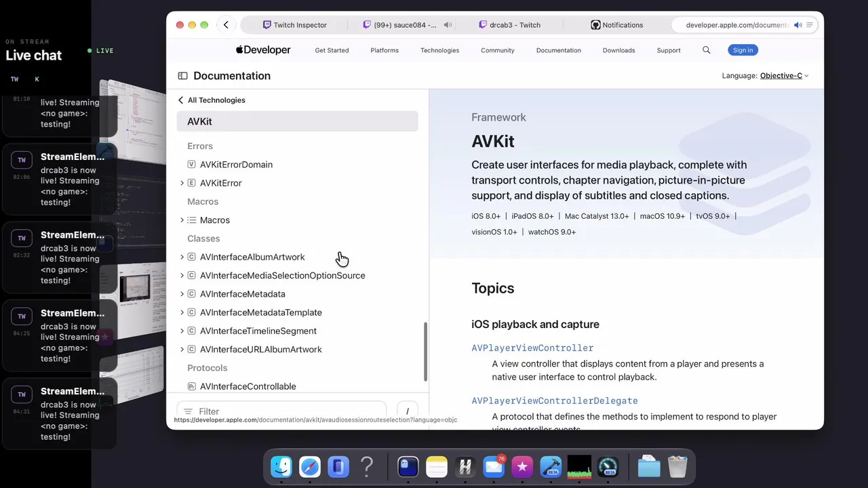Screen dimensions: 868x488
Task: Open the Technologies nav item
Action: (439, 50)
